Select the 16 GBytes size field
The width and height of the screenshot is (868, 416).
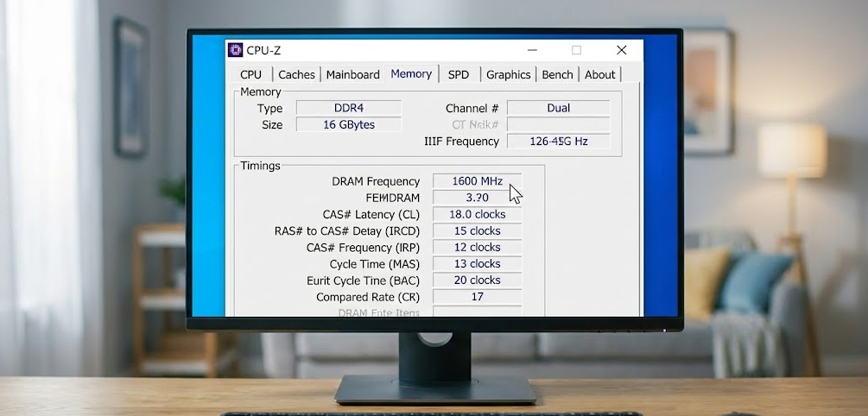(x=349, y=124)
